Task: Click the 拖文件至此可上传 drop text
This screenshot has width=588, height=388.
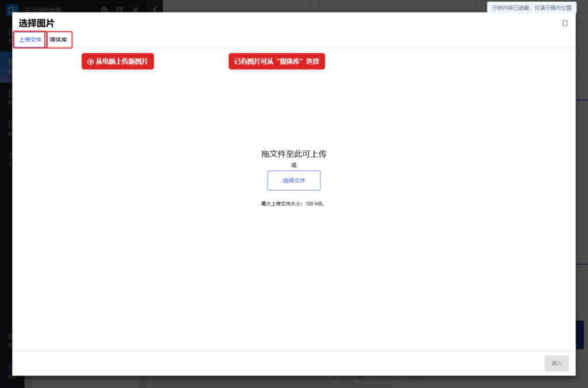Action: click(293, 154)
